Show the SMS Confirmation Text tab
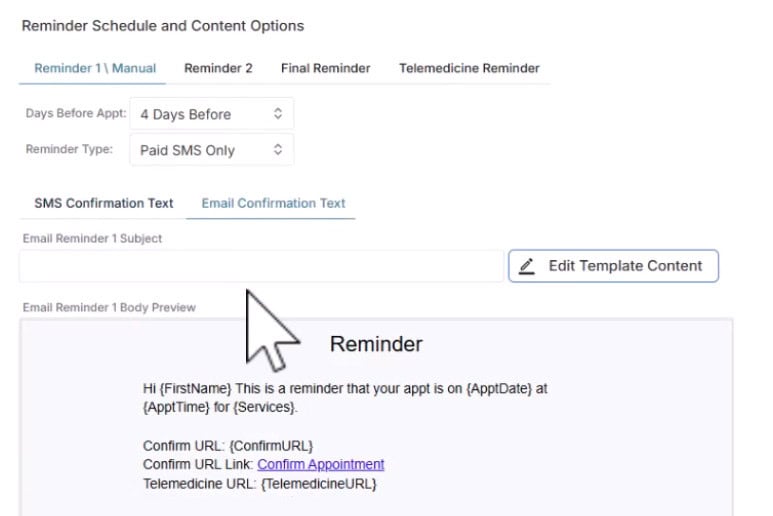Viewport: 773px width, 516px height. pos(104,203)
